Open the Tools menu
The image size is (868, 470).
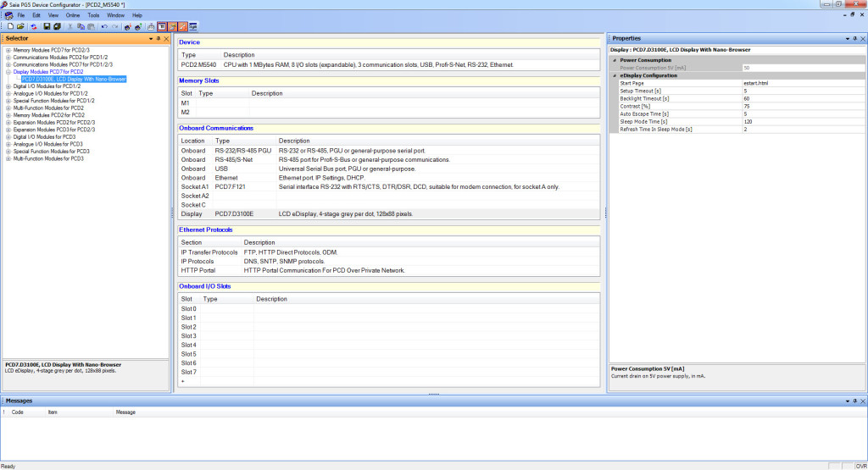click(x=93, y=15)
